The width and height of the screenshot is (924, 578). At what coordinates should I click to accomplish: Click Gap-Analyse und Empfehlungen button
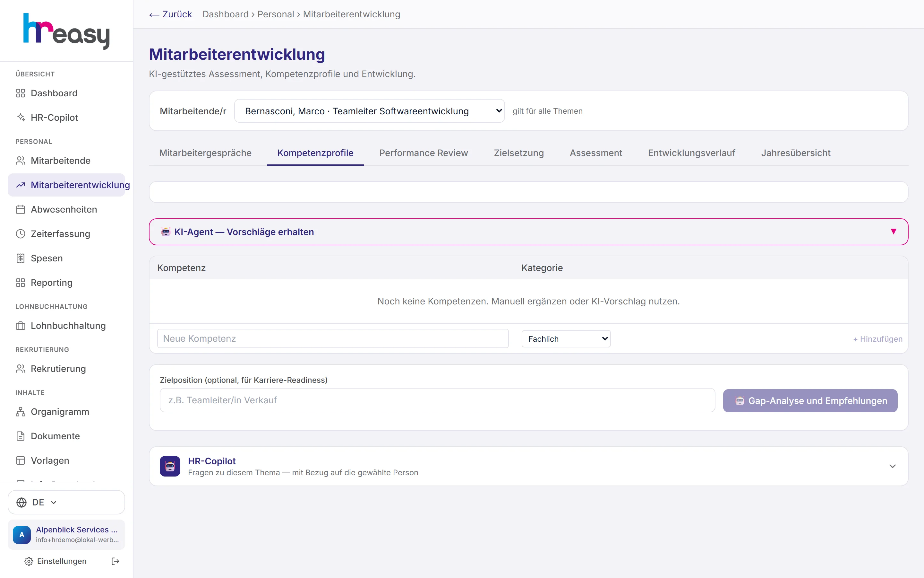click(x=810, y=401)
